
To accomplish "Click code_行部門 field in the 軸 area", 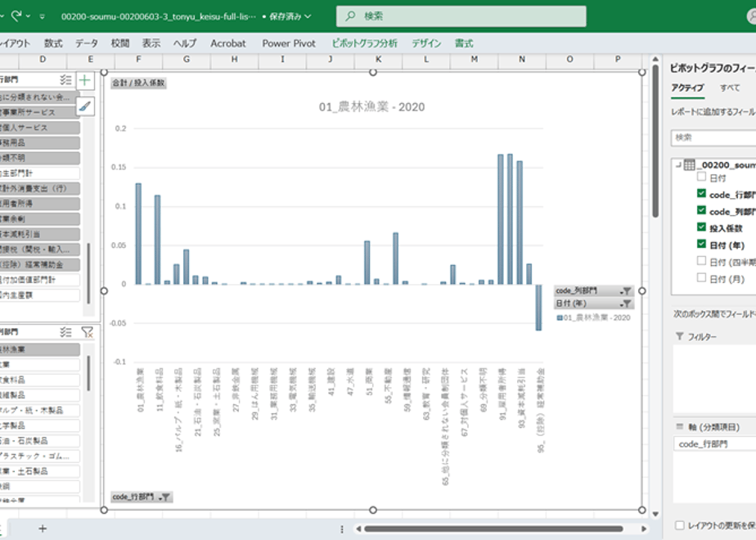I will [714, 444].
